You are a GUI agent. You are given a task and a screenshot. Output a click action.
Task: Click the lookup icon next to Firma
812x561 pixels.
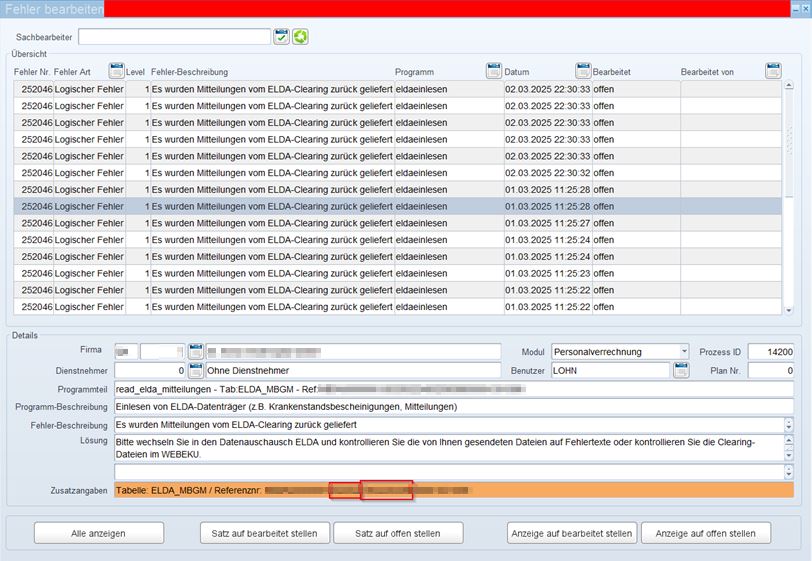pos(196,352)
